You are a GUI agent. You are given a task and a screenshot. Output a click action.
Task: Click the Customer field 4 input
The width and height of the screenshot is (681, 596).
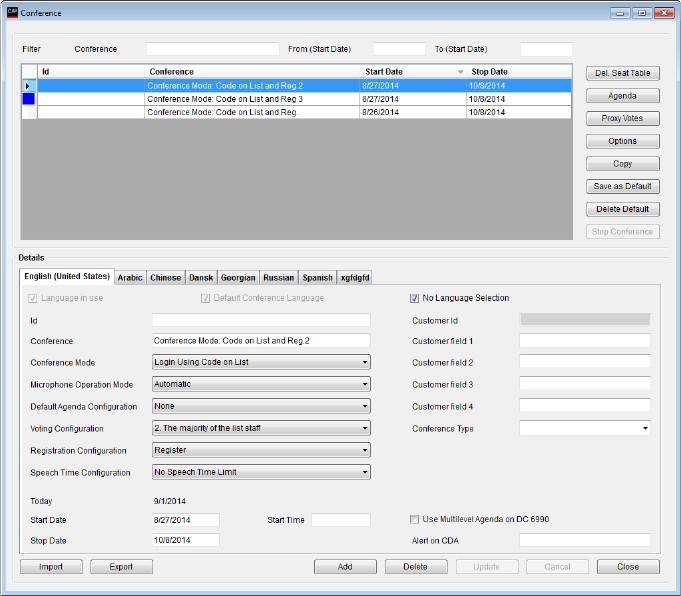pyautogui.click(x=585, y=406)
